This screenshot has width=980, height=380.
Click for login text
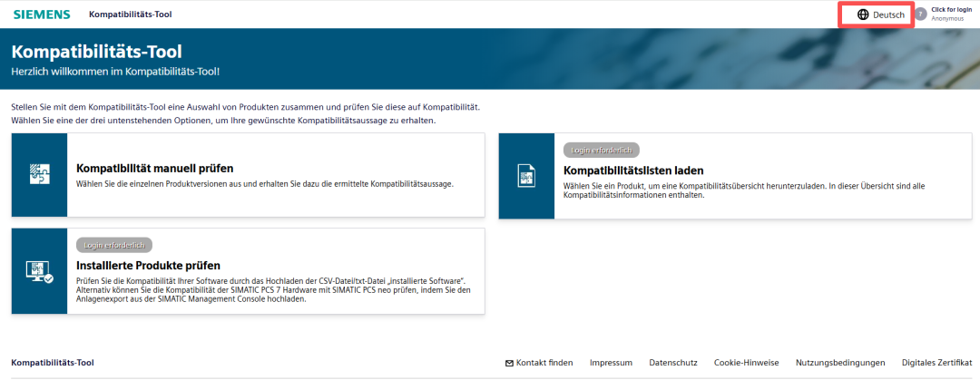(x=951, y=10)
